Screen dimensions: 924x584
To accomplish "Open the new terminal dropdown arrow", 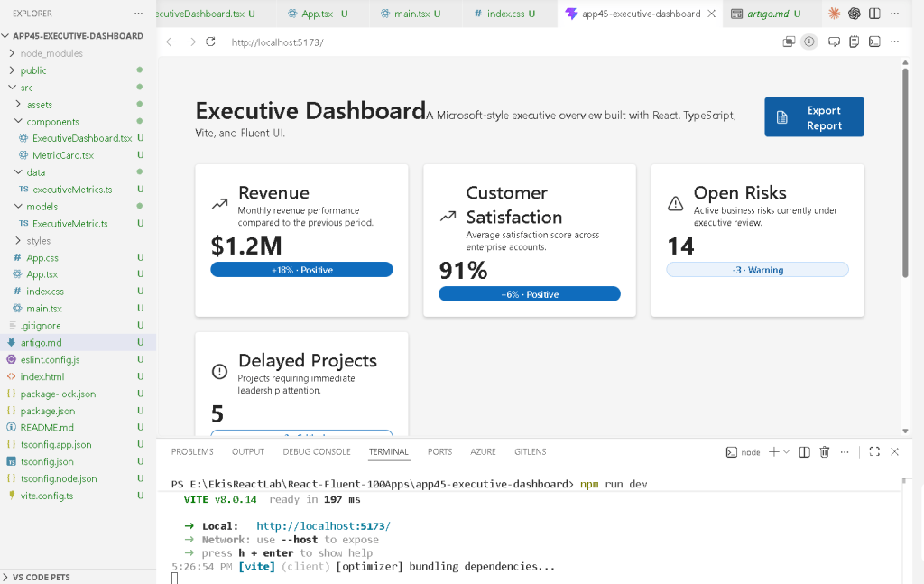I will coord(786,452).
